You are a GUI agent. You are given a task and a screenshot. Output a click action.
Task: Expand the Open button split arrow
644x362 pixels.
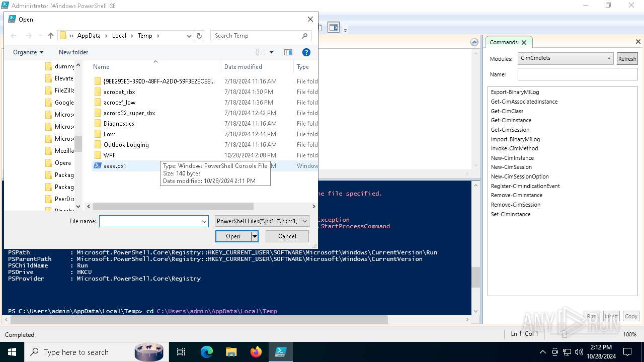(x=255, y=236)
